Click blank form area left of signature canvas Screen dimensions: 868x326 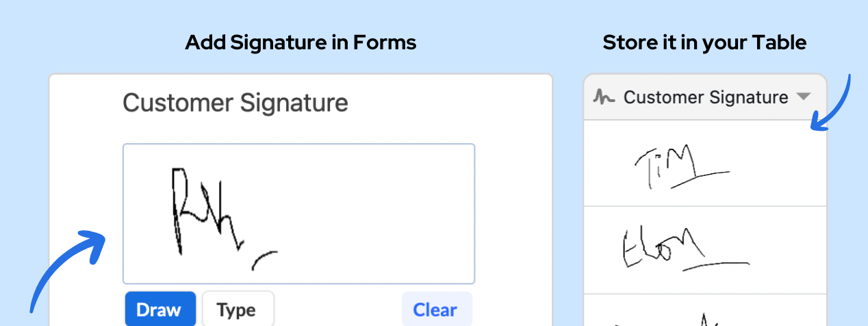[x=86, y=205]
